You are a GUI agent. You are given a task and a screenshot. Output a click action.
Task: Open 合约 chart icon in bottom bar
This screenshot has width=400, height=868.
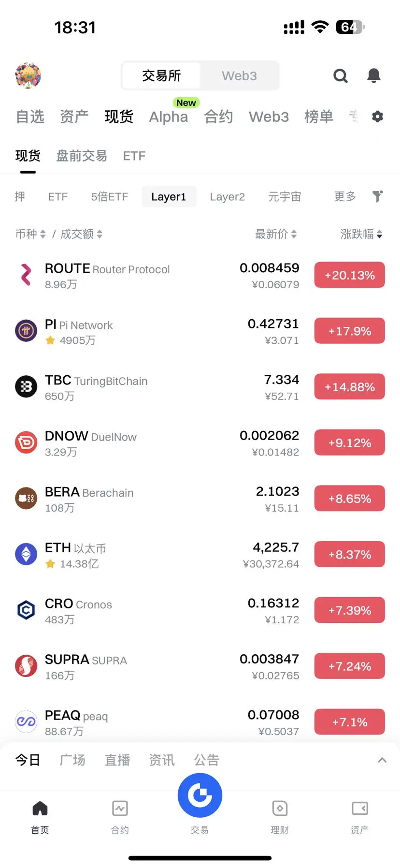coord(120,816)
